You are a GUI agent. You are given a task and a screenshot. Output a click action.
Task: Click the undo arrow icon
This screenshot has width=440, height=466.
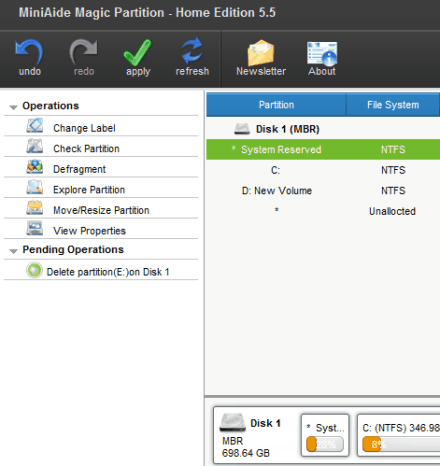(29, 52)
